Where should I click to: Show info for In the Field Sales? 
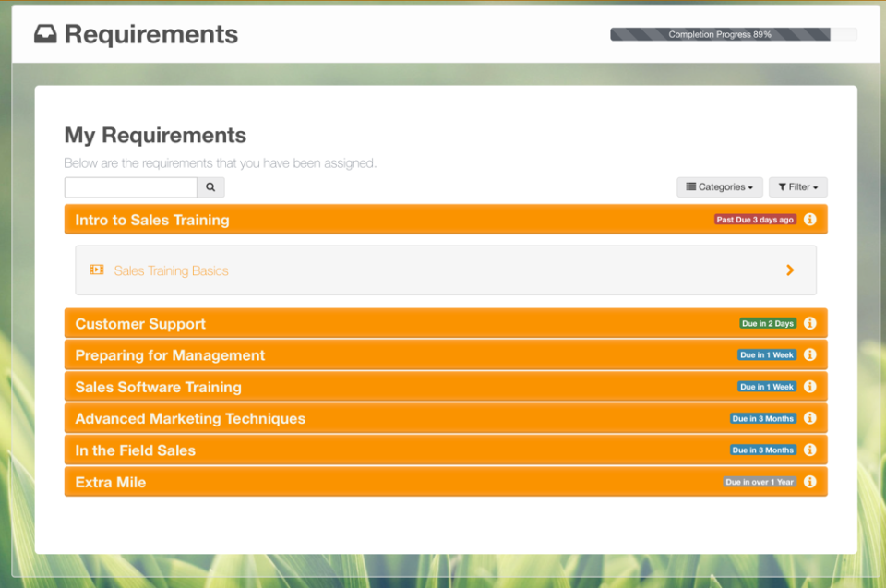tap(809, 450)
